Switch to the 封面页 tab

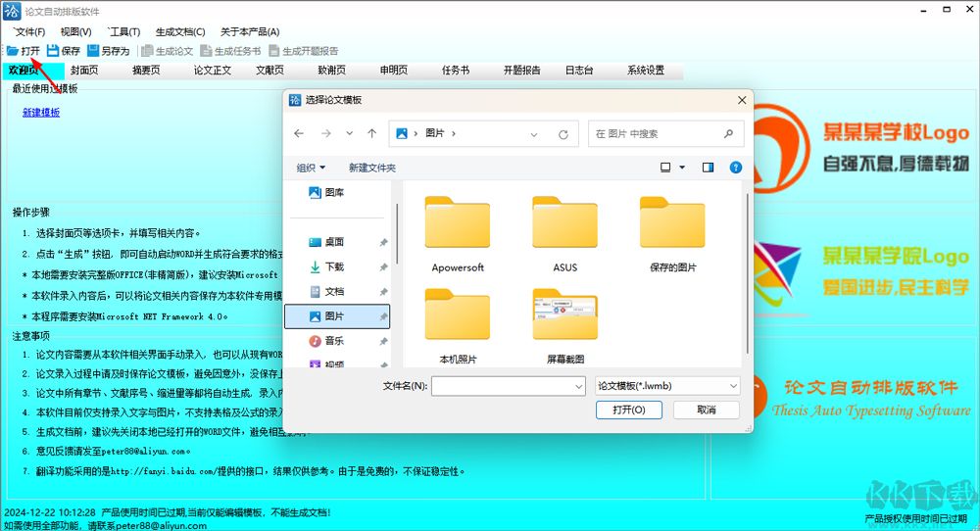[x=84, y=70]
